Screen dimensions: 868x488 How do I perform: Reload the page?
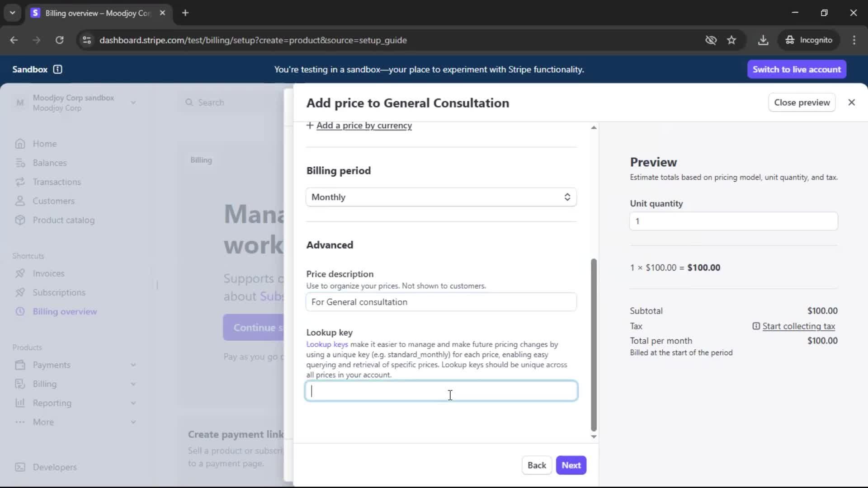click(59, 40)
